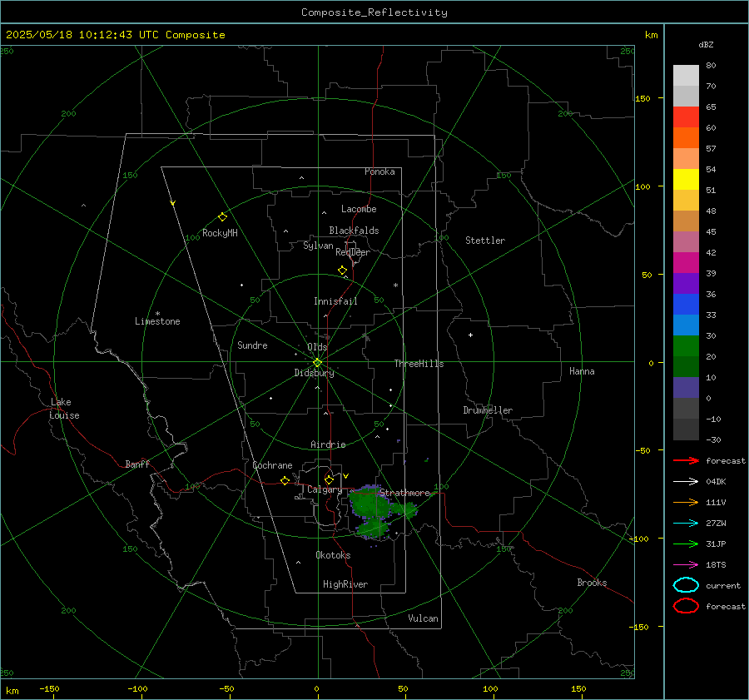Click the Okotoks city label

click(333, 555)
